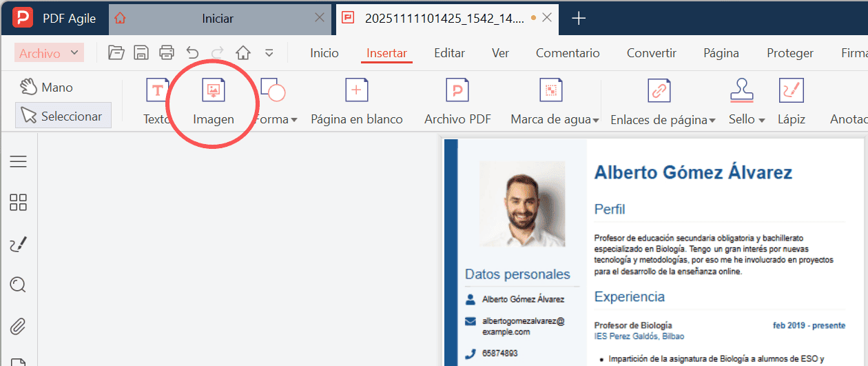Add a new tab with plus button

coord(579,19)
